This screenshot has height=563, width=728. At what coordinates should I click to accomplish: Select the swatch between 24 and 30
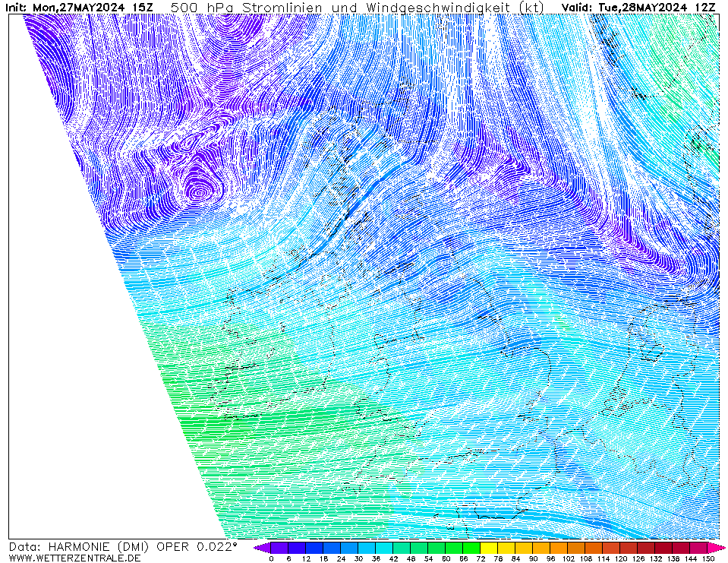pos(350,548)
